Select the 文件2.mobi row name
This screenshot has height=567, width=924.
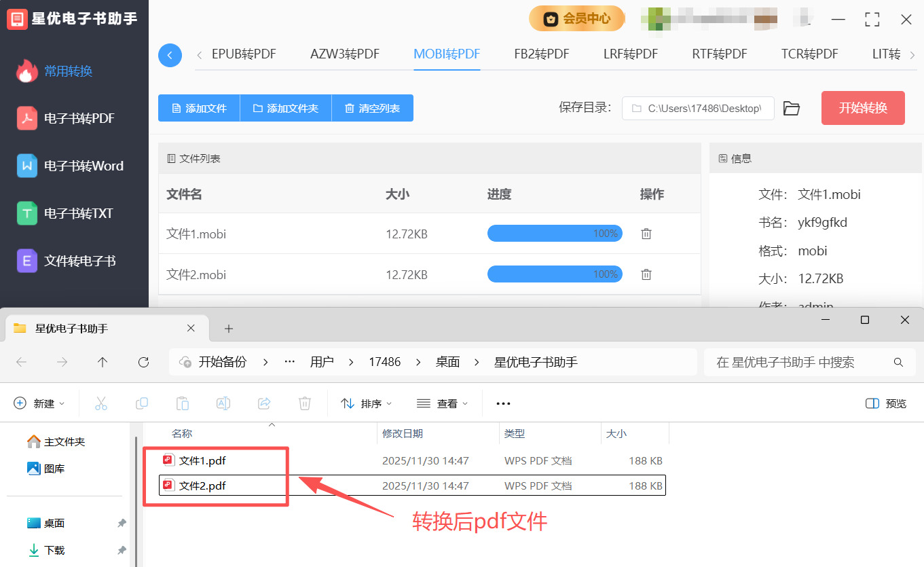click(x=196, y=275)
